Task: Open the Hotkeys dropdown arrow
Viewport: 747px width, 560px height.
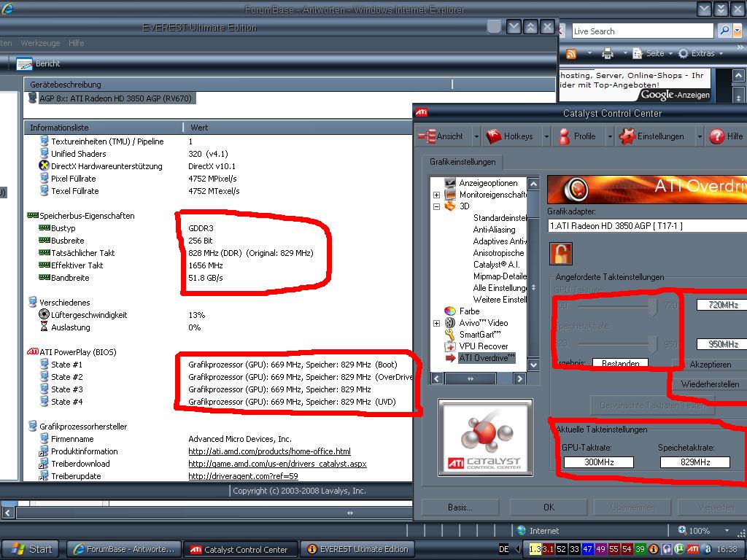Action: point(546,136)
